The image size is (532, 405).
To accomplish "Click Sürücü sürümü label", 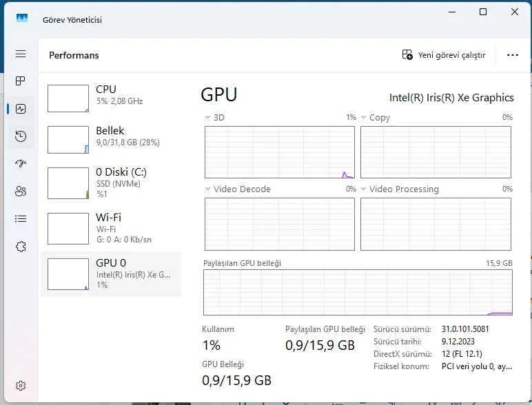I will (x=402, y=329).
